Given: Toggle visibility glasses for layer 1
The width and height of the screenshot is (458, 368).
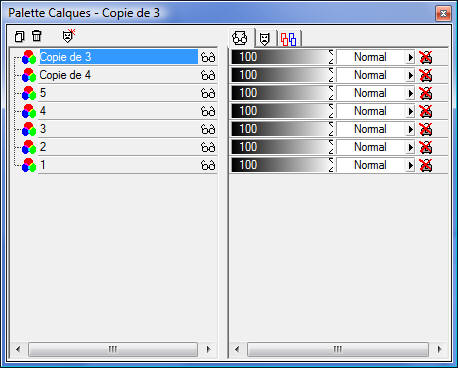Looking at the screenshot, I should pos(208,166).
